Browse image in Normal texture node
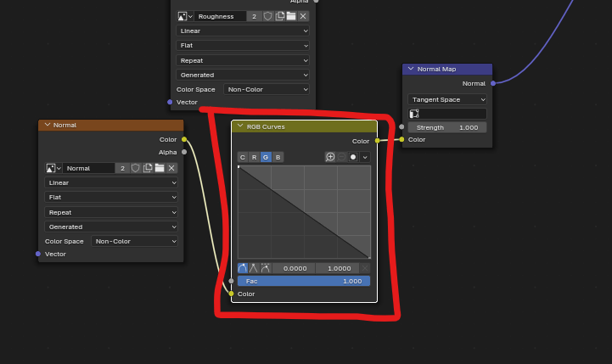Screen dimensions: 612x364 [x=53, y=168]
